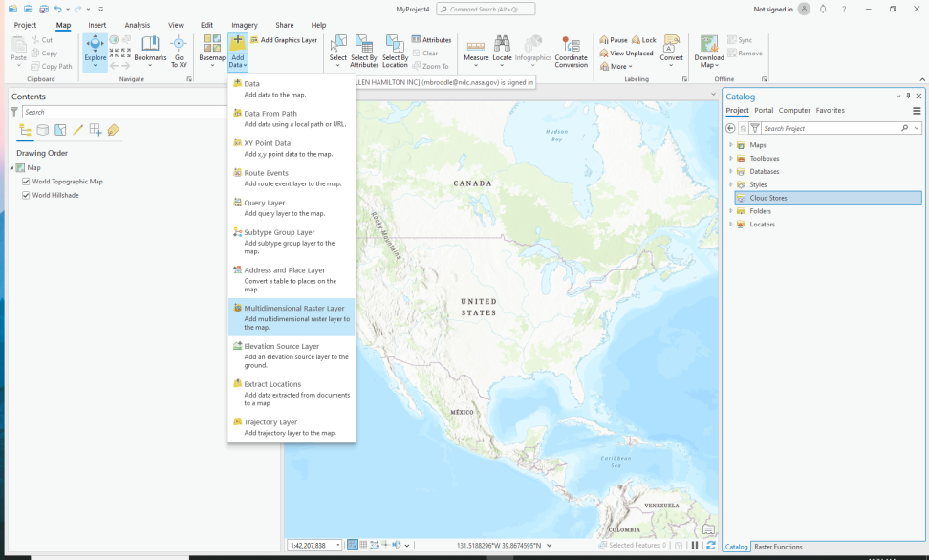Image resolution: width=929 pixels, height=560 pixels.
Task: Choose Query Layer menu entry
Action: pyautogui.click(x=292, y=207)
